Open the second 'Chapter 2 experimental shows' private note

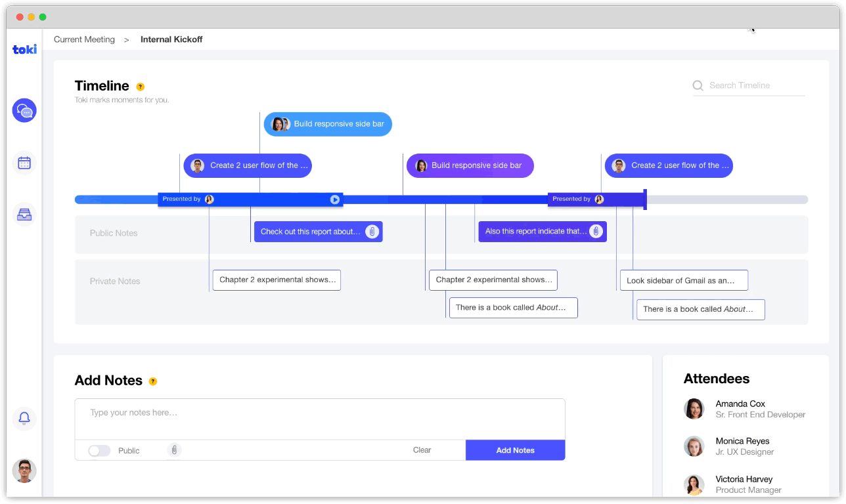pos(493,280)
